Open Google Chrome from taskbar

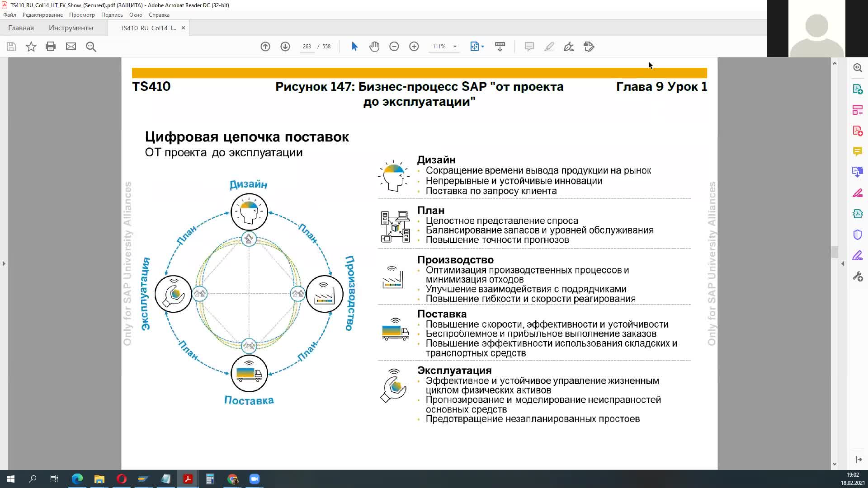coord(232,479)
